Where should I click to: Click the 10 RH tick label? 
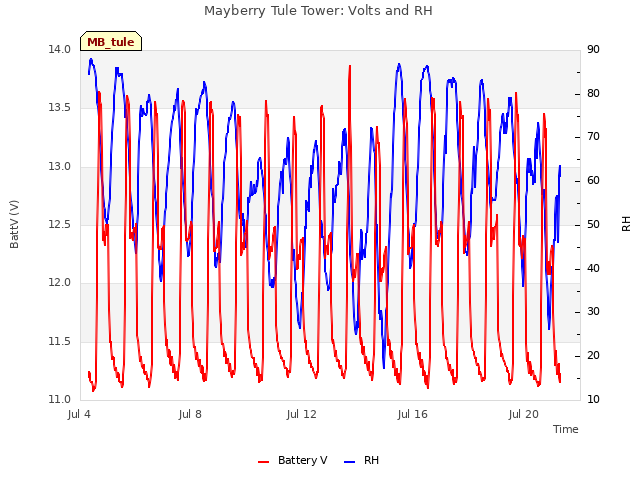pyautogui.click(x=593, y=399)
